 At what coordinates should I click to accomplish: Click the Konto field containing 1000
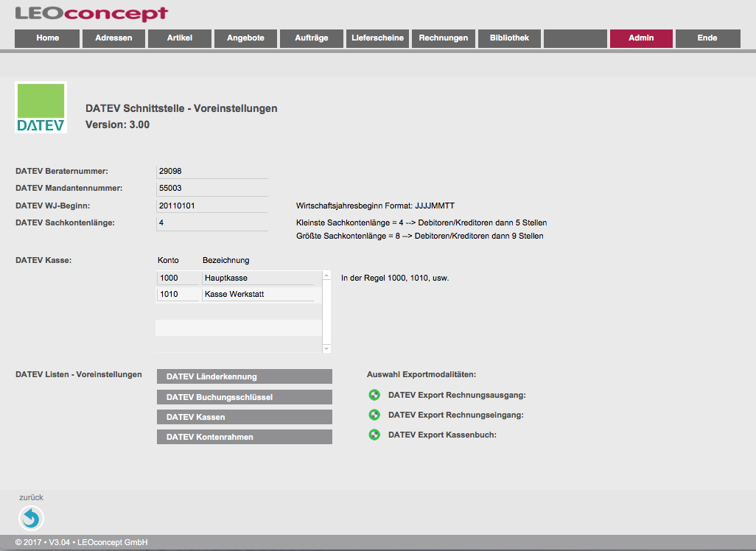click(x=178, y=278)
